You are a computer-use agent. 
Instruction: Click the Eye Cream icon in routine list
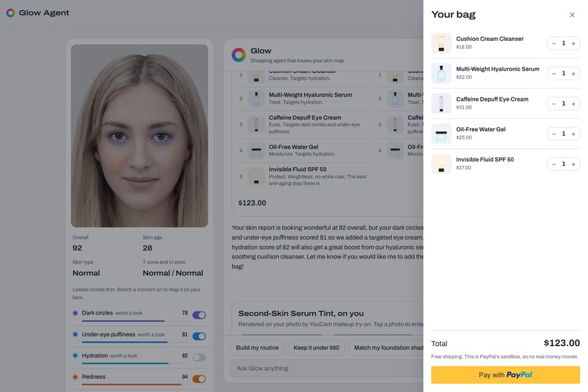tap(256, 125)
